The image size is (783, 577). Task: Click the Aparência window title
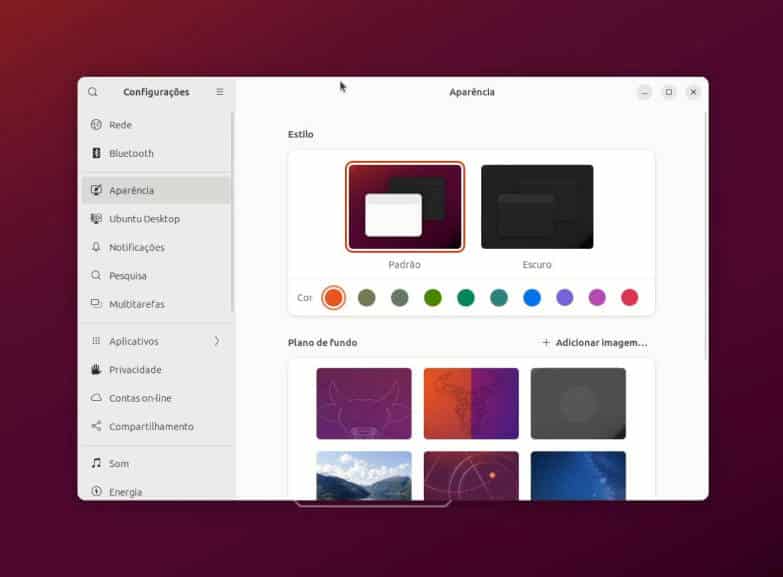472,92
